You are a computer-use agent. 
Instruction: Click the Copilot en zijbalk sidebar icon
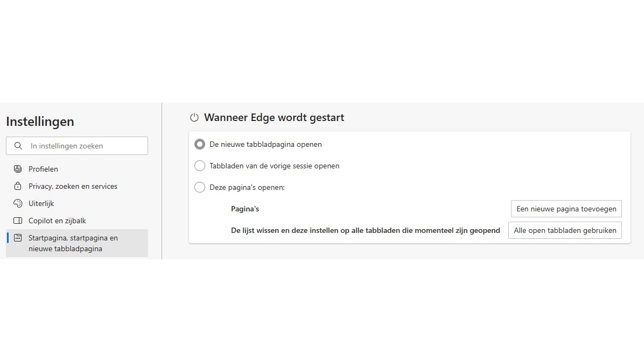pos(18,221)
